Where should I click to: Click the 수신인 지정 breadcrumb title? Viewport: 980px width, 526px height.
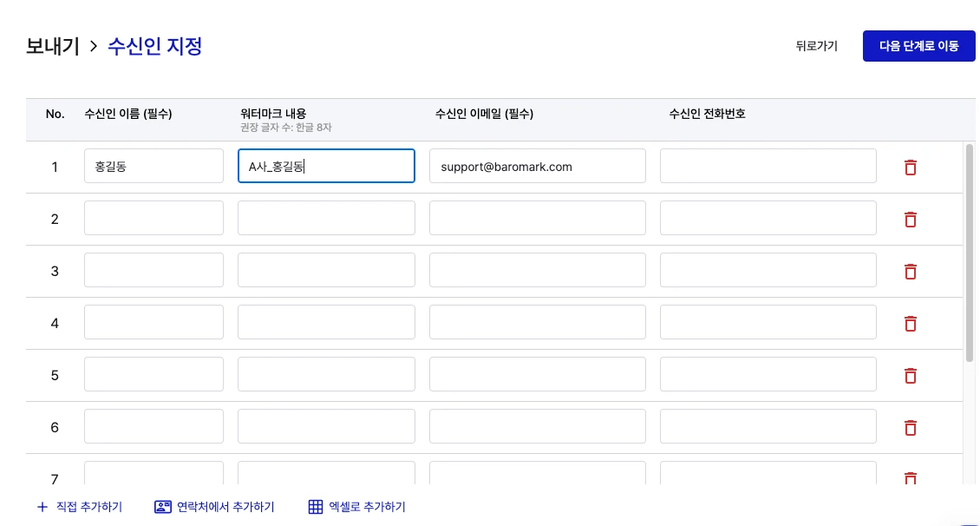[x=155, y=46]
